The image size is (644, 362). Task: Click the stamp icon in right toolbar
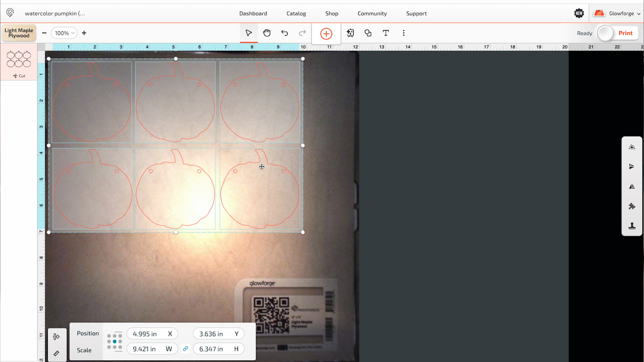click(x=632, y=226)
